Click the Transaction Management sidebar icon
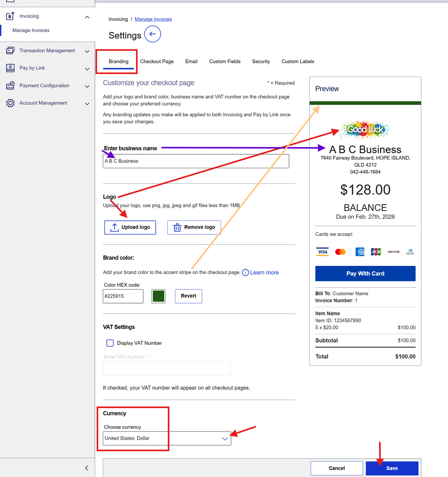Image resolution: width=448 pixels, height=477 pixels. click(10, 51)
